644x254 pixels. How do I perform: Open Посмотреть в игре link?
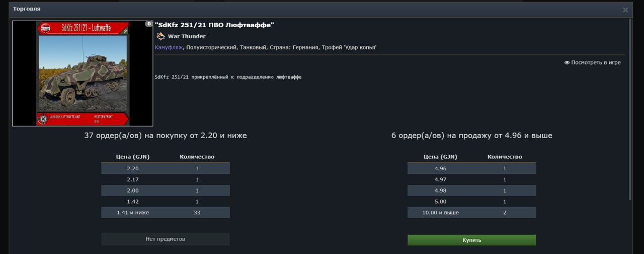click(x=596, y=62)
